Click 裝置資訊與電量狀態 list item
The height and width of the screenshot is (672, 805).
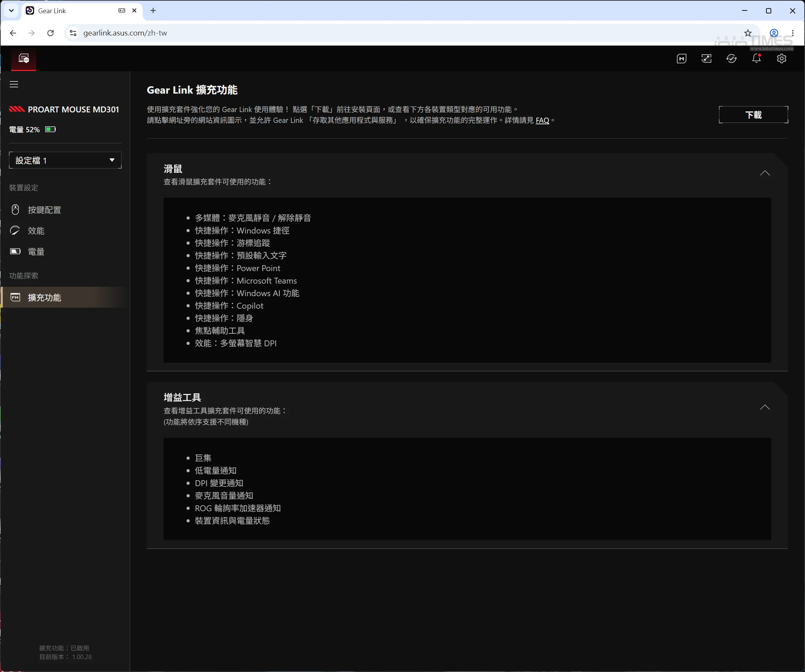click(x=232, y=521)
